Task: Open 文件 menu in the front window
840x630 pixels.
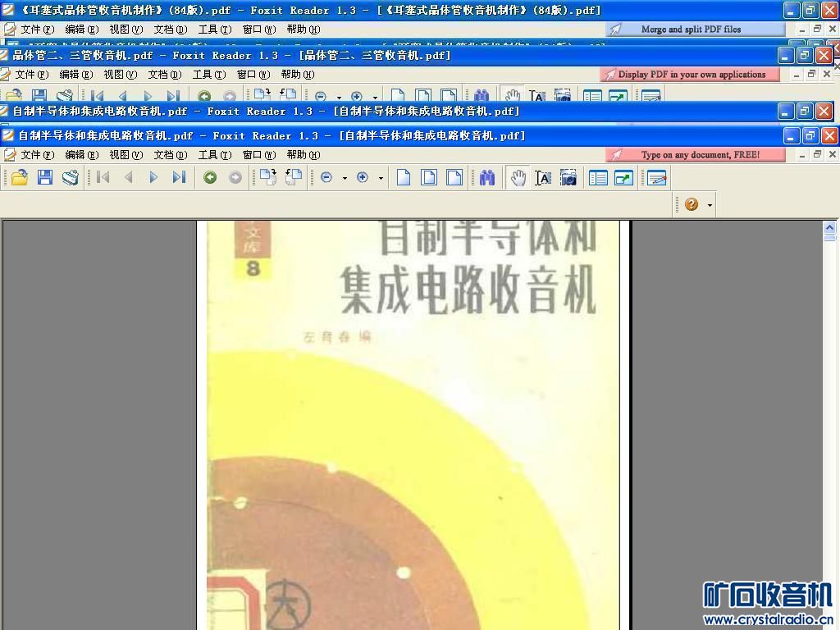Action: [x=37, y=155]
